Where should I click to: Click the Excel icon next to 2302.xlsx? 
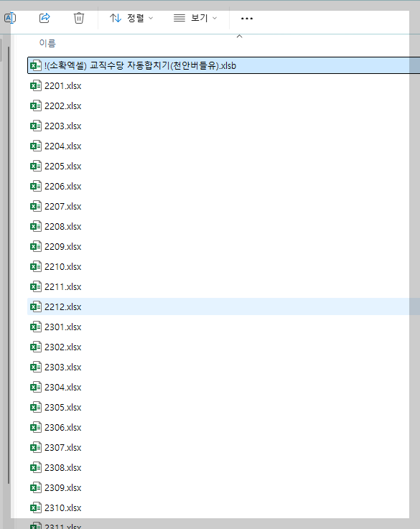point(36,347)
